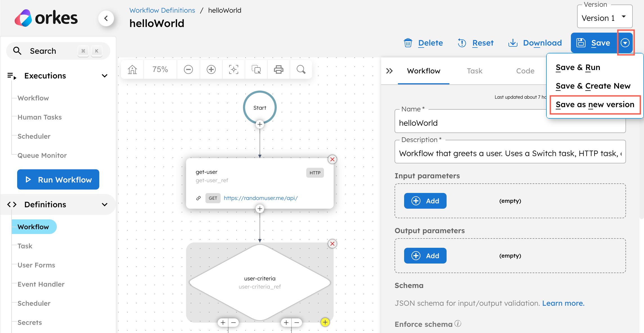
Task: Collapse the Executions section
Action: (105, 76)
